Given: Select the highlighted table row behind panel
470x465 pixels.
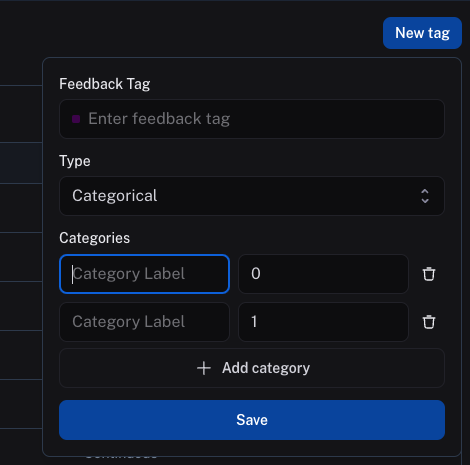Looking at the screenshot, I should [x=21, y=163].
